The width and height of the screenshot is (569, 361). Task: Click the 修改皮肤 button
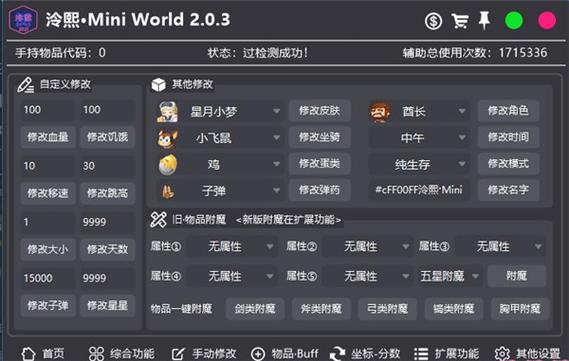click(319, 111)
